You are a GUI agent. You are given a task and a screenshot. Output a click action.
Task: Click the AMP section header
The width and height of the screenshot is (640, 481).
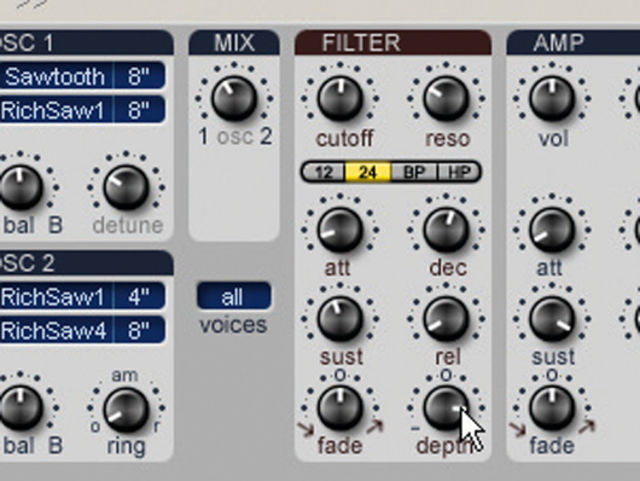(573, 42)
